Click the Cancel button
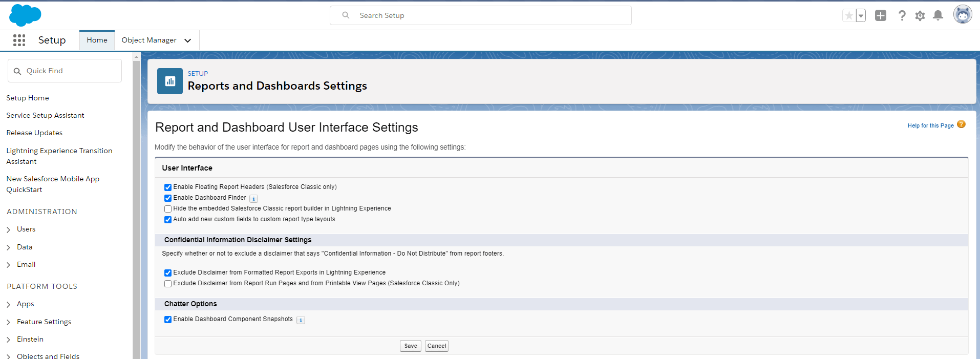 click(437, 346)
